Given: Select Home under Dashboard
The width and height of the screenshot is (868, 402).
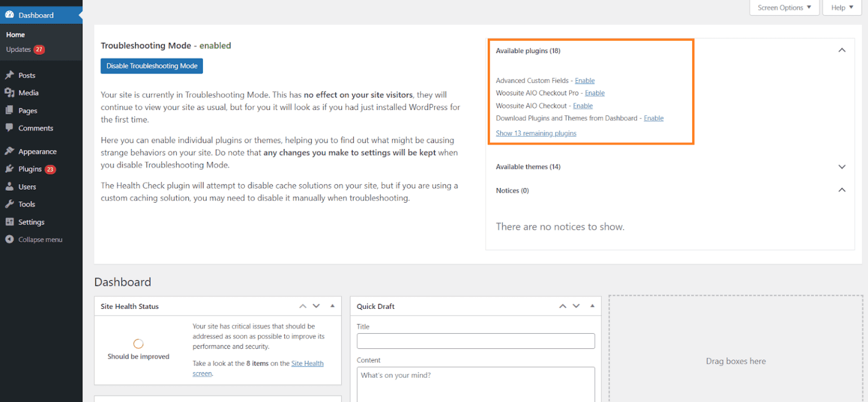Looking at the screenshot, I should [15, 34].
